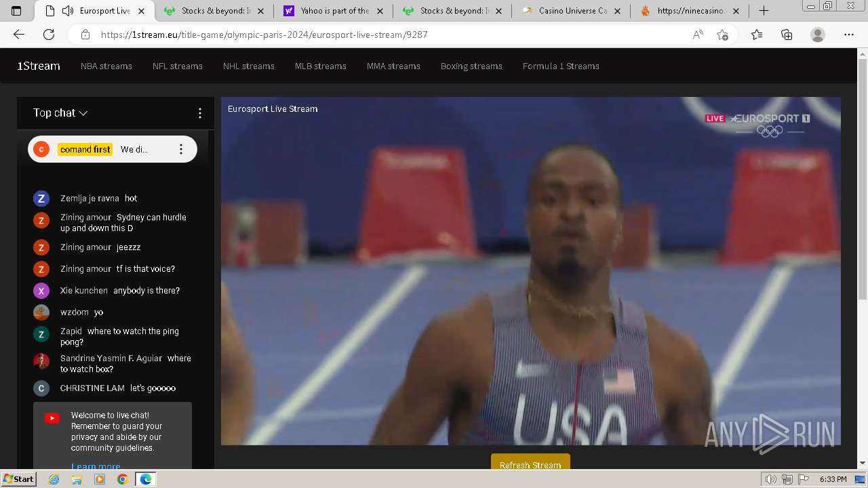Open a new browser tab
The height and width of the screenshot is (488, 868).
[764, 11]
